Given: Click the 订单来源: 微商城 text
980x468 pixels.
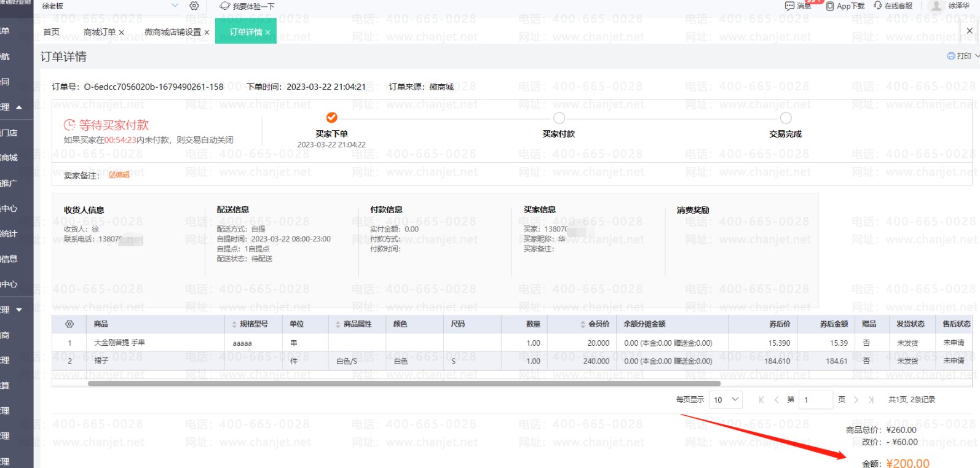Looking at the screenshot, I should (x=421, y=87).
